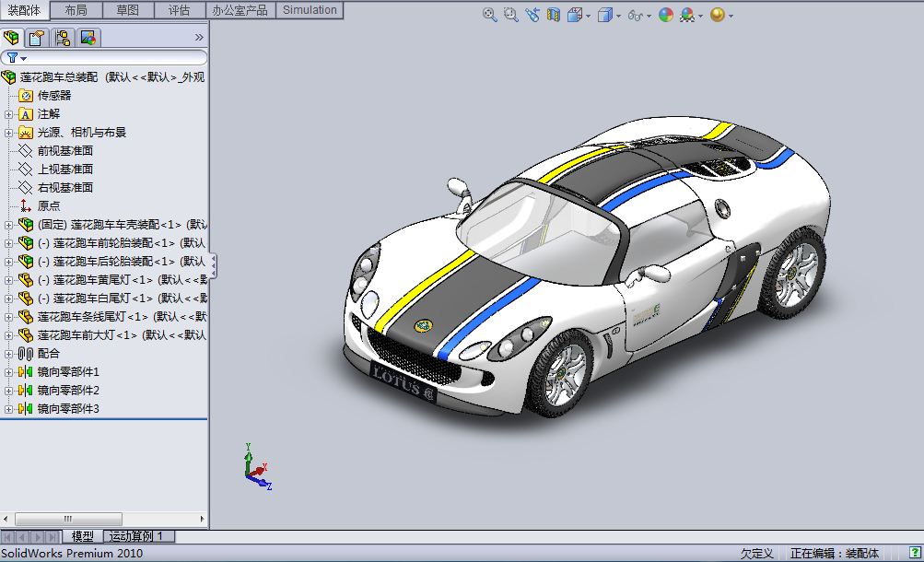Open the DisplayManager panel tab
The height and width of the screenshot is (562, 924).
88,38
